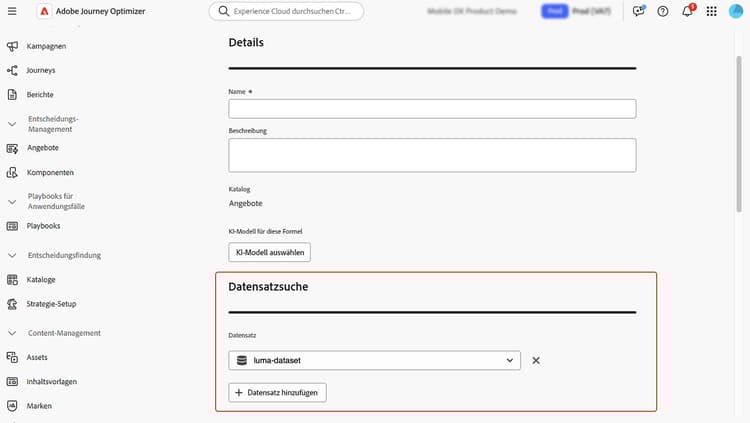Open the app switcher grid icon
The image size is (750, 423).
(x=711, y=11)
